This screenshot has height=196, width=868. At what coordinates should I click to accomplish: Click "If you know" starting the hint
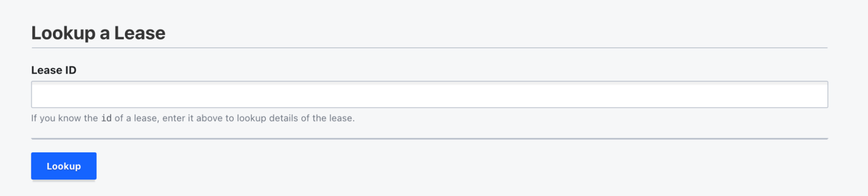(x=56, y=118)
